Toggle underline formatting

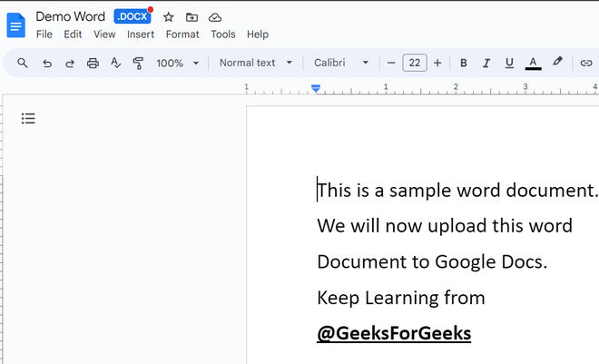point(509,63)
